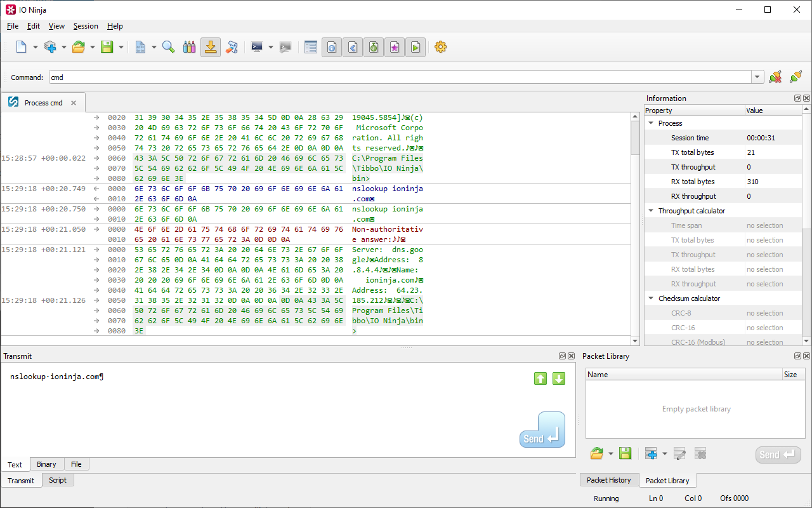Collapse the Process group in Information
The image size is (812, 508).
(x=651, y=123)
